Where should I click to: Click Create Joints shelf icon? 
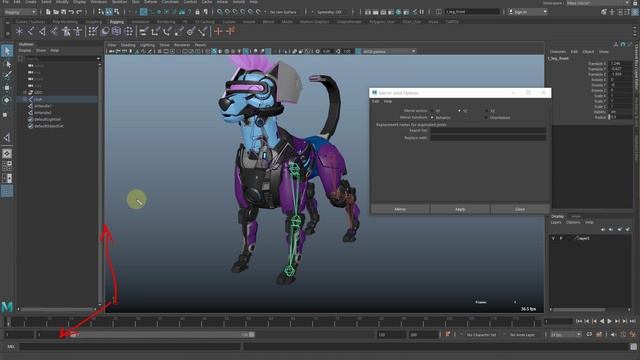(x=31, y=31)
